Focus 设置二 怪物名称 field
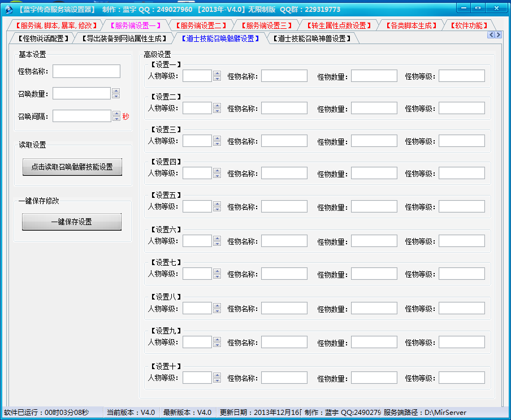The height and width of the screenshot is (420, 511). [x=284, y=108]
